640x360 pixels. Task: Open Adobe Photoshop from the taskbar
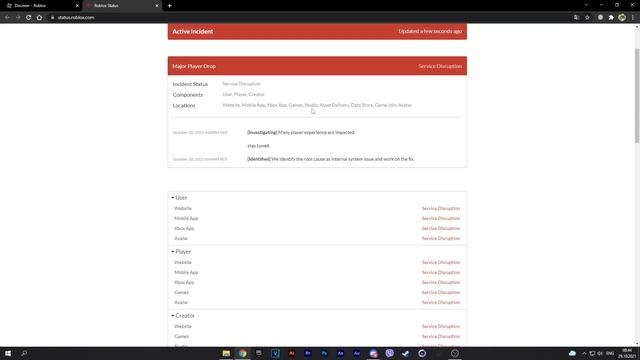[x=324, y=353]
